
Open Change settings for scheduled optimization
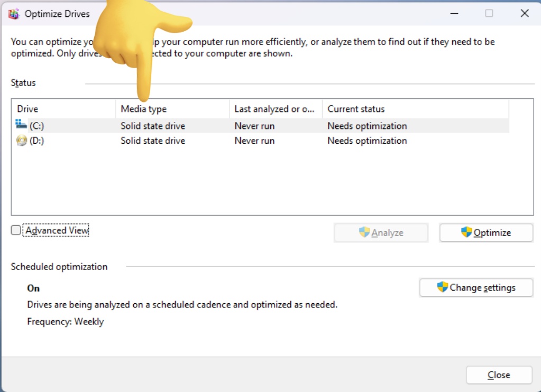pos(476,288)
